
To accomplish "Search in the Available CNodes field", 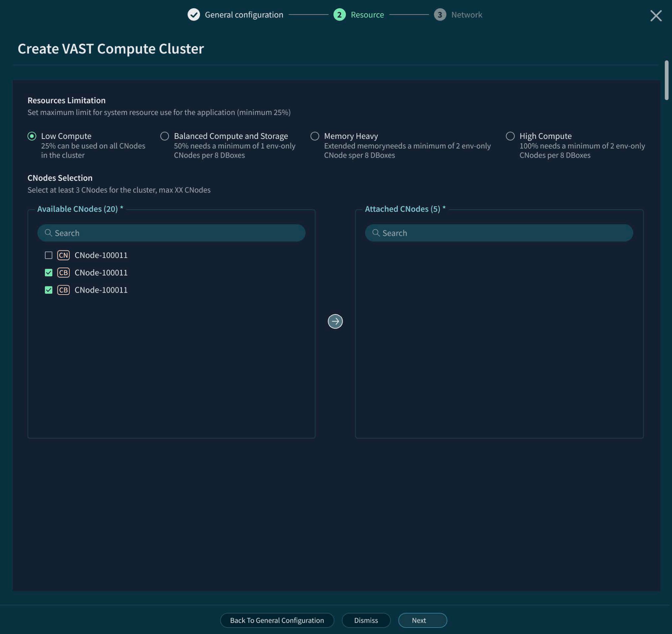I will (171, 233).
